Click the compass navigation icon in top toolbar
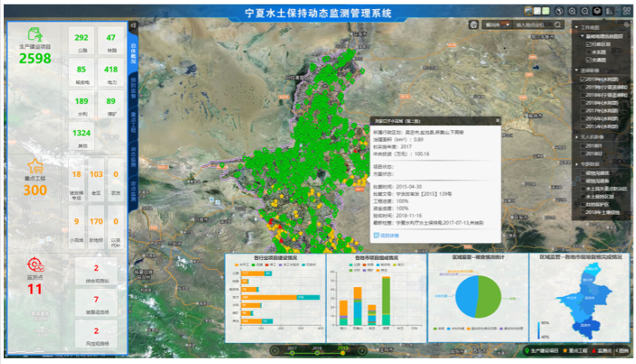 559,11
